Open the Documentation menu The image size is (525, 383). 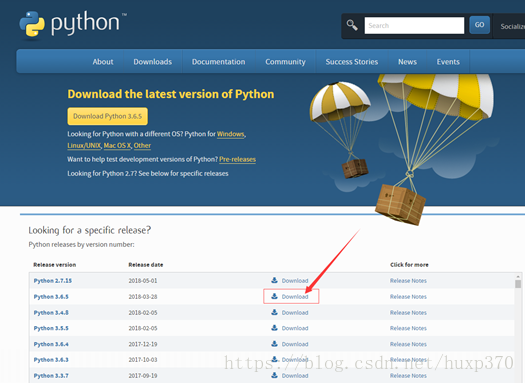[219, 62]
